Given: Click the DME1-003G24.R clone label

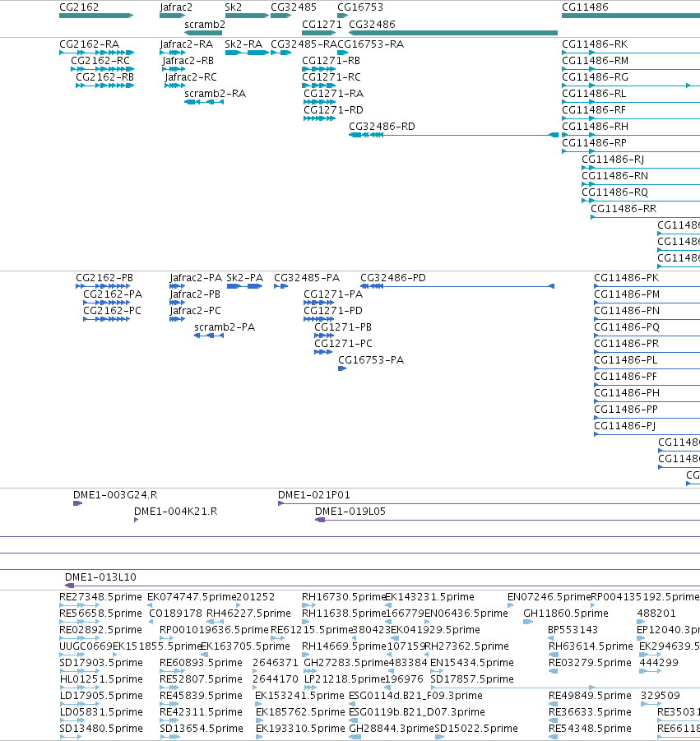Looking at the screenshot, I should [115, 495].
